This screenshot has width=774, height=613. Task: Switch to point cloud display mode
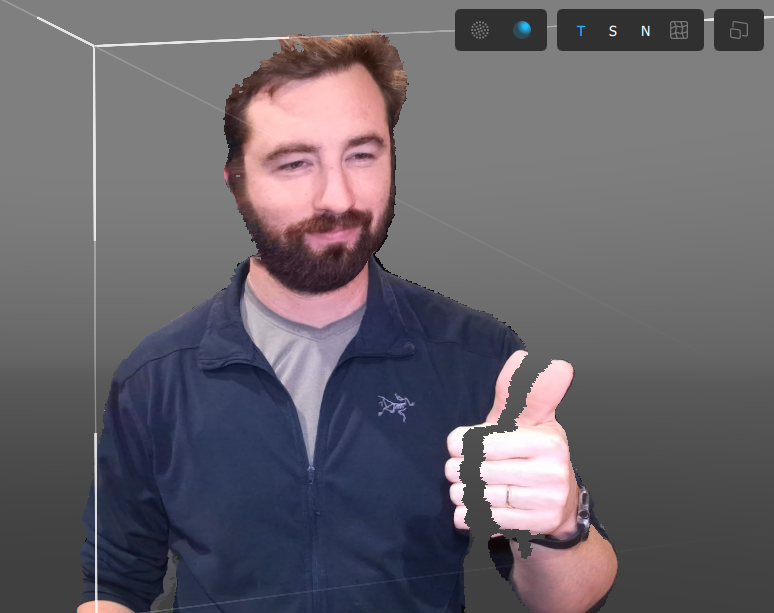tap(480, 30)
